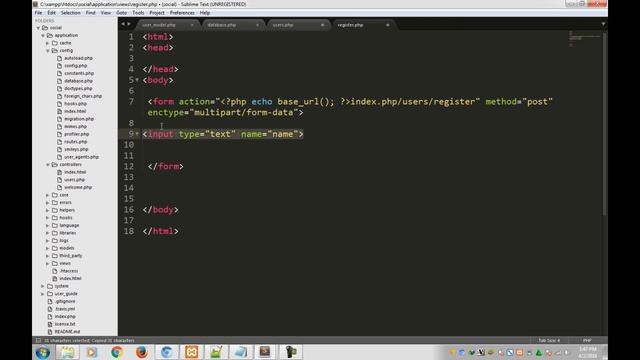The height and width of the screenshot is (360, 640).
Task: Click the routes.php file icon
Action: (x=60, y=142)
